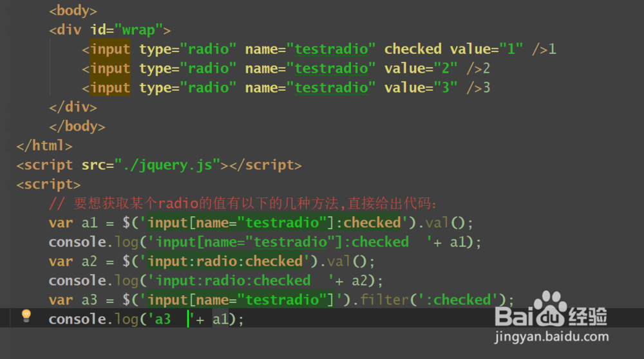This screenshot has width=644, height=359.
Task: Click the script src jquery.js line
Action: coord(159,165)
